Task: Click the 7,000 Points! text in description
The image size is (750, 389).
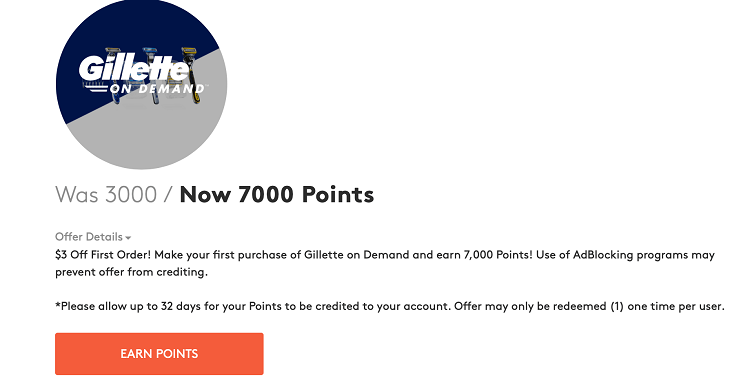Action: [497, 255]
